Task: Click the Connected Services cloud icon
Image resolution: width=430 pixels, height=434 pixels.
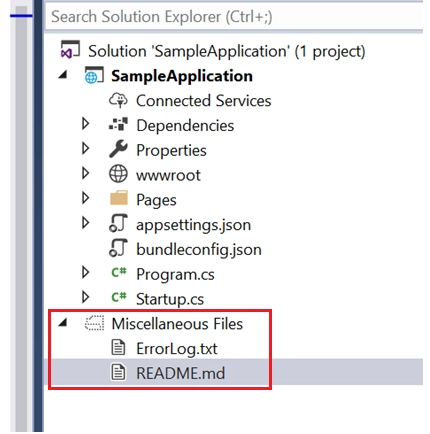Action: tap(118, 100)
